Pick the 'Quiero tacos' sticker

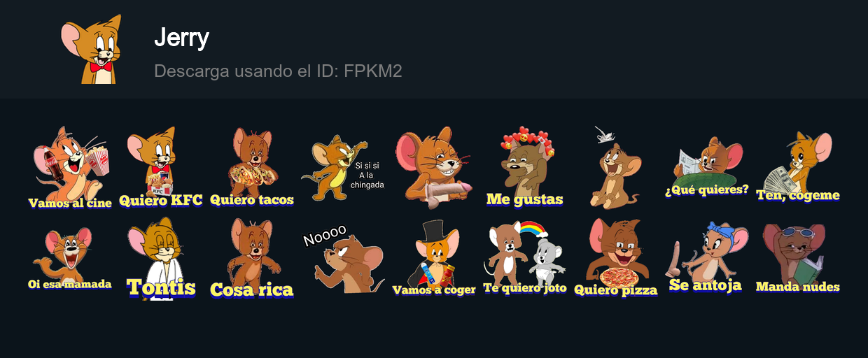pyautogui.click(x=252, y=168)
